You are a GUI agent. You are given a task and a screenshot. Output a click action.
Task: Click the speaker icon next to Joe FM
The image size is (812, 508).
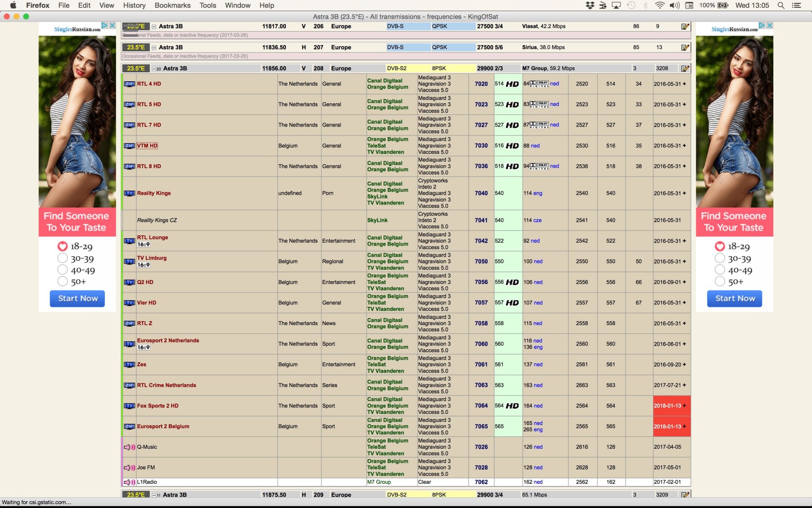click(x=129, y=468)
